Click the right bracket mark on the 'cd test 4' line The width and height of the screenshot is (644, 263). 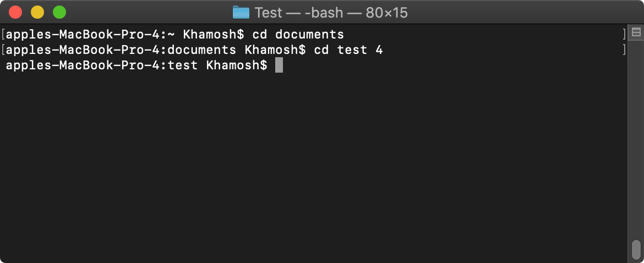624,50
